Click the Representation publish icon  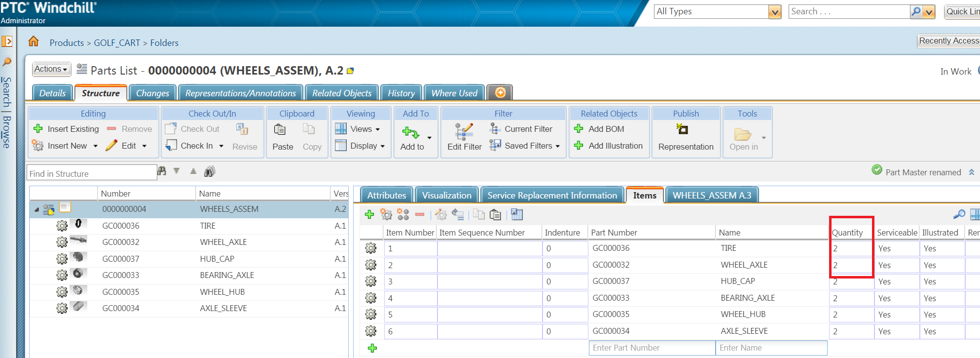[682, 129]
